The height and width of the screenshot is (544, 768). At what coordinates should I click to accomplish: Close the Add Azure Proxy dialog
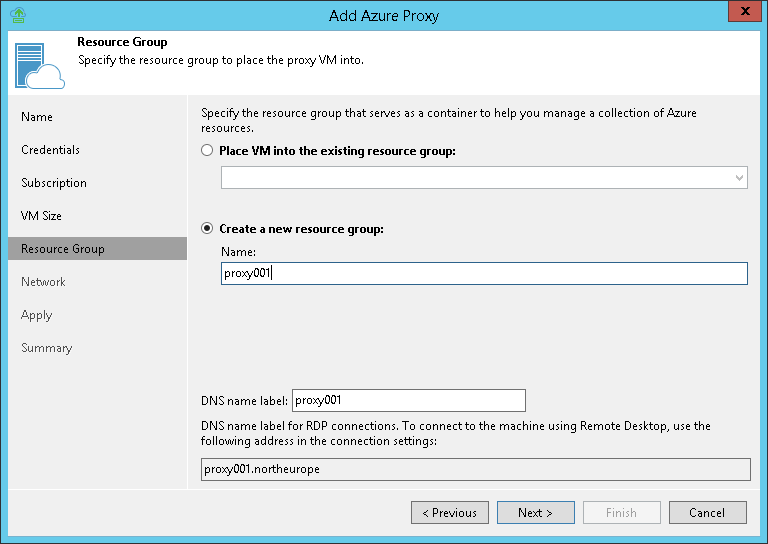[742, 14]
